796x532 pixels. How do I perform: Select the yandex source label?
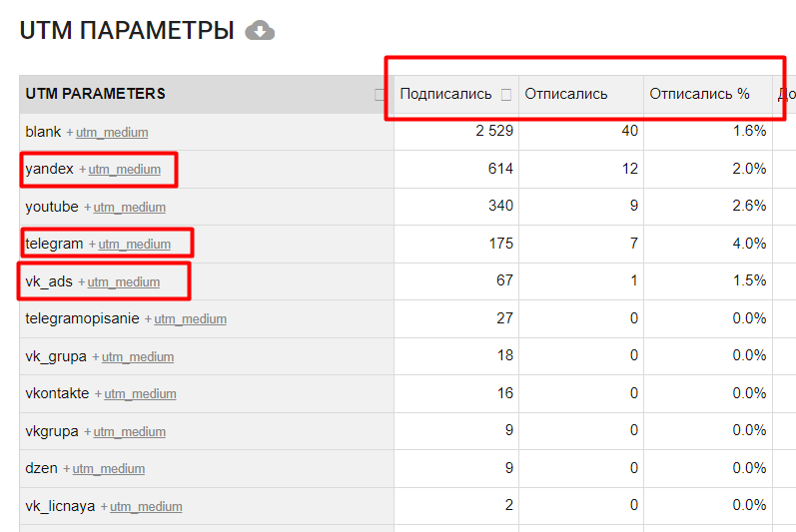point(49,169)
